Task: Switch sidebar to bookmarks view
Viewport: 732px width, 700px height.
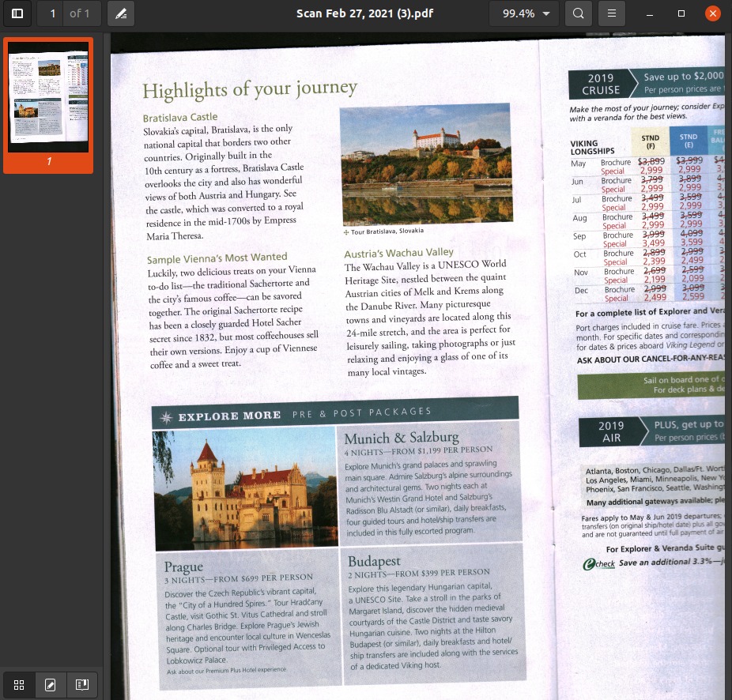Action: click(x=81, y=685)
